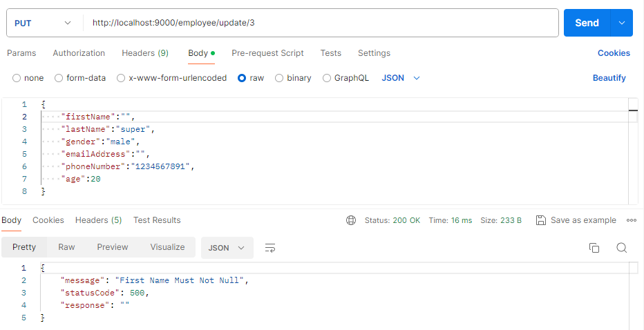The height and width of the screenshot is (330, 644).
Task: Click the save icon beside Save as example
Action: (x=541, y=220)
